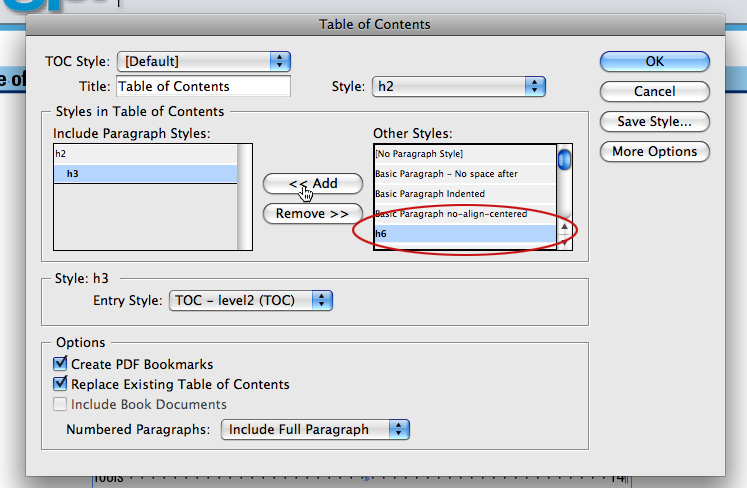
Task: Uncheck Replace Existing Table of Contents
Action: (x=61, y=384)
